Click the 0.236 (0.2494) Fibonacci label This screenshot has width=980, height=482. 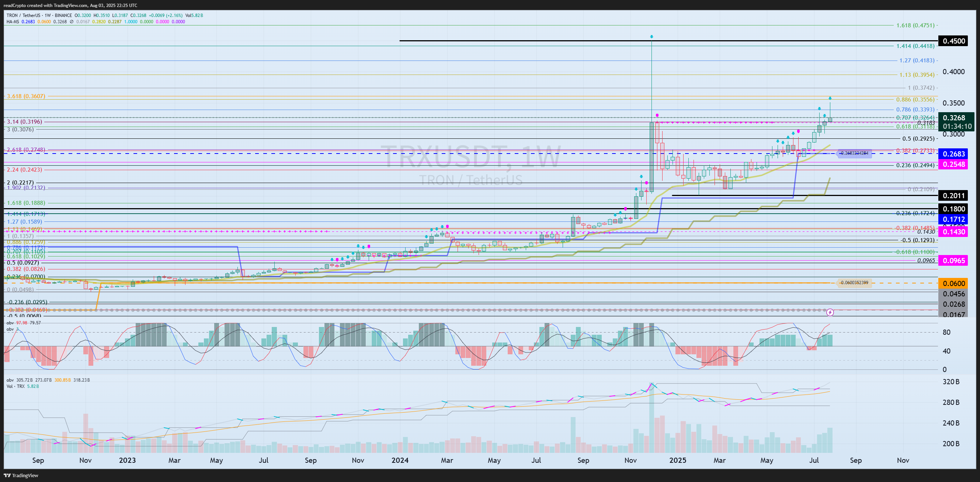pyautogui.click(x=915, y=165)
